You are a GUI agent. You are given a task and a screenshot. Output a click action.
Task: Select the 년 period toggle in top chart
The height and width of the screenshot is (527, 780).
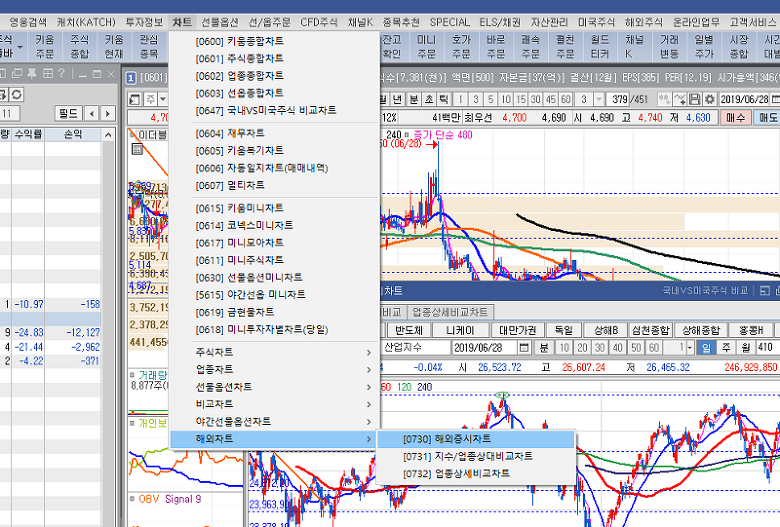[397, 100]
